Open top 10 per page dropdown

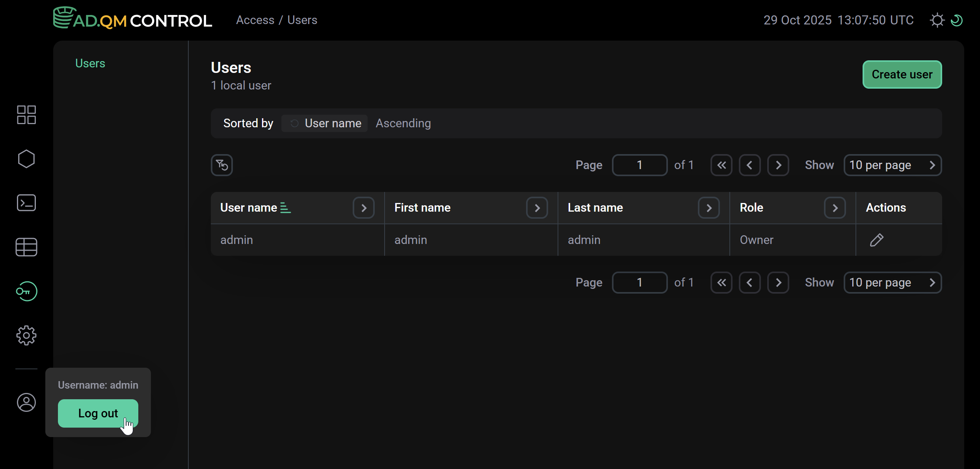click(x=893, y=165)
